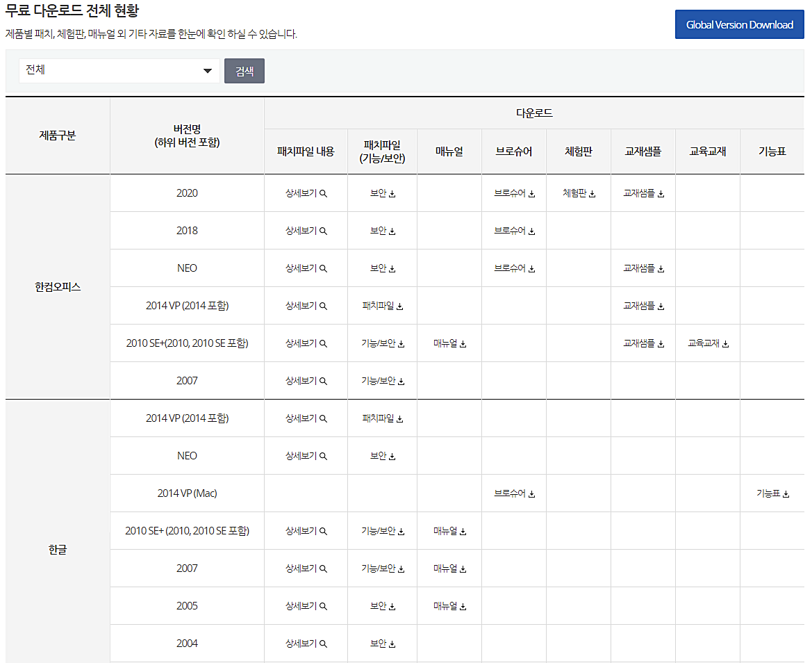The image size is (812, 663).
Task: Open 상세보기 for 한글 2014 VP
Action: coord(306,418)
